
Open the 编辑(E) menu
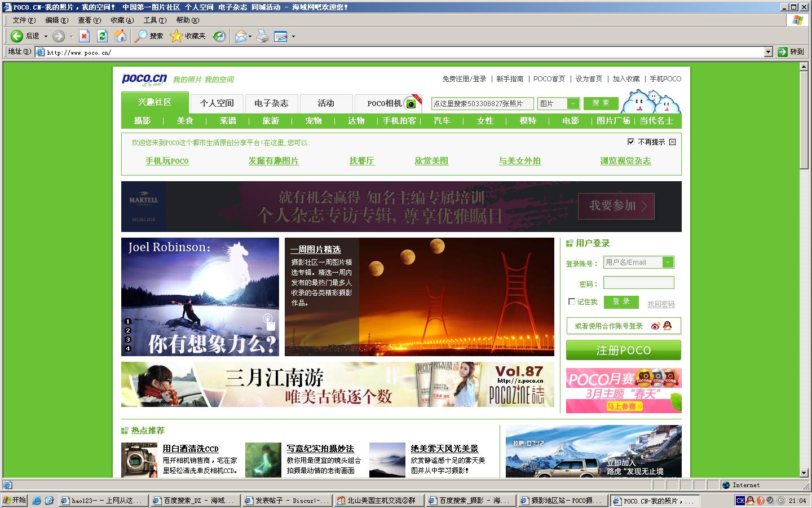(x=56, y=20)
